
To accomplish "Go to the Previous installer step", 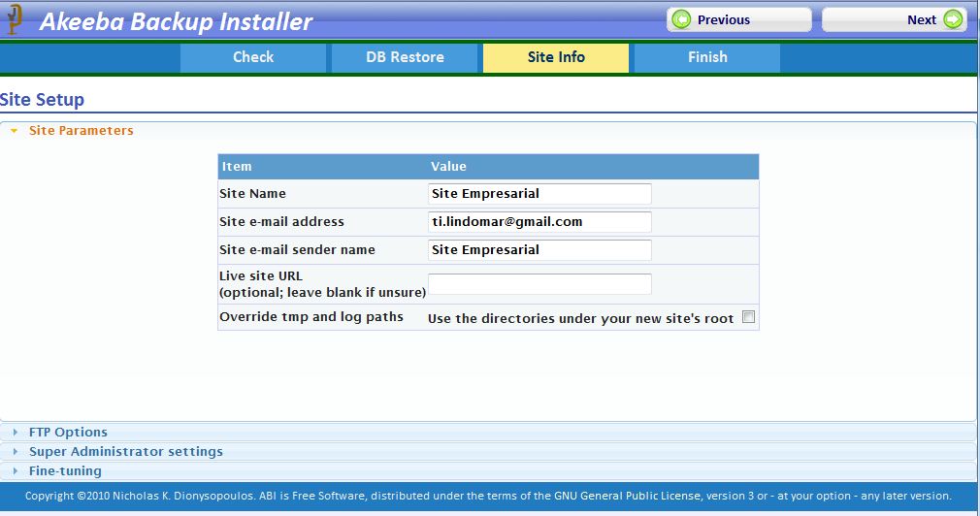I will coord(739,19).
